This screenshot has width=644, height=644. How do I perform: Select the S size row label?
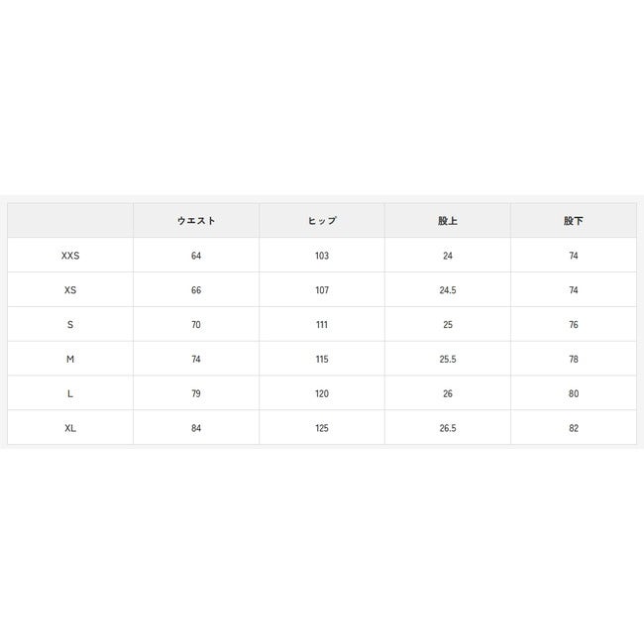(70, 324)
